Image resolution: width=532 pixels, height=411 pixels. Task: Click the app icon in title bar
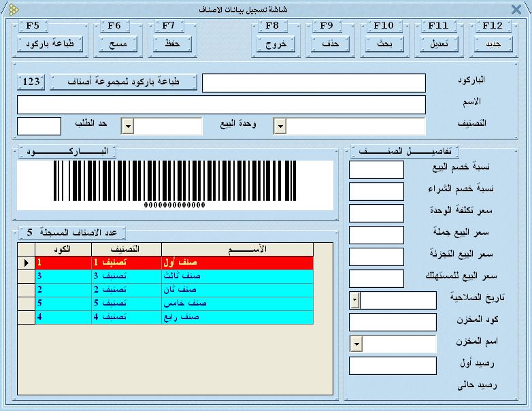coord(13,10)
